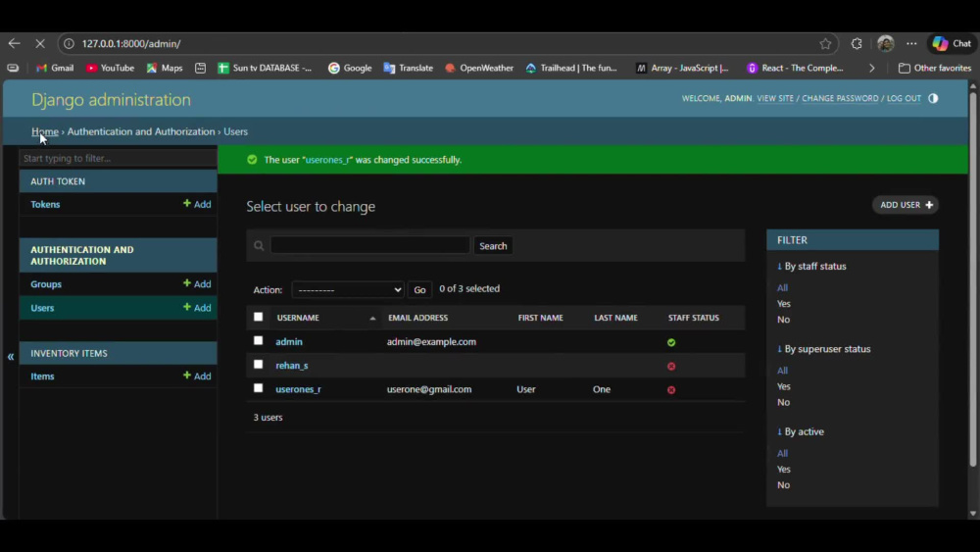The height and width of the screenshot is (552, 980).
Task: Sort by the EMAIL ADDRESS column
Action: coord(418,318)
